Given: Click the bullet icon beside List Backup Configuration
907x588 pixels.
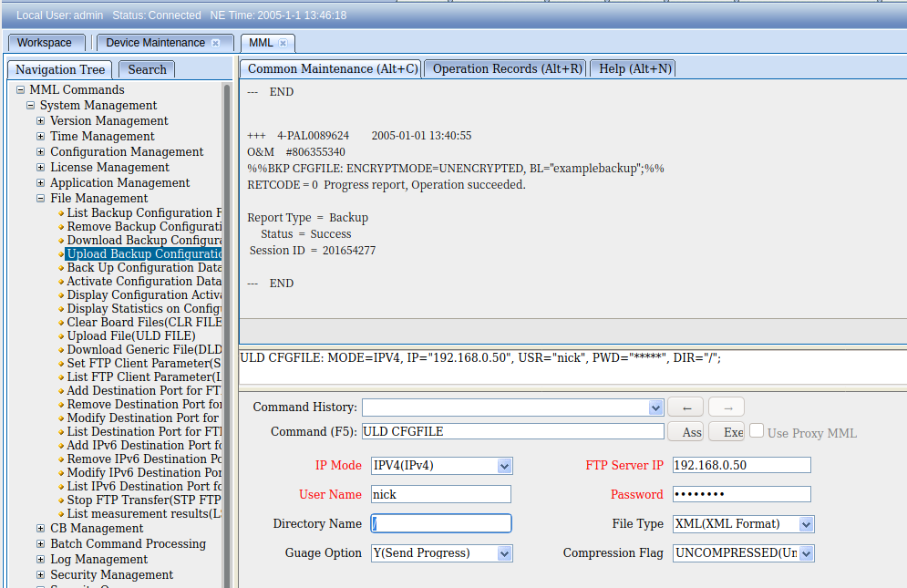Looking at the screenshot, I should tap(61, 213).
